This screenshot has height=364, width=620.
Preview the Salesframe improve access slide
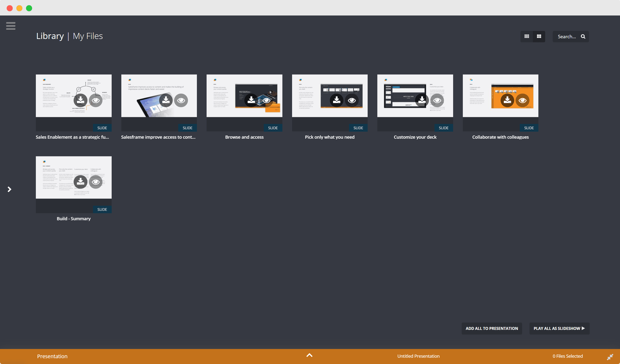click(181, 100)
